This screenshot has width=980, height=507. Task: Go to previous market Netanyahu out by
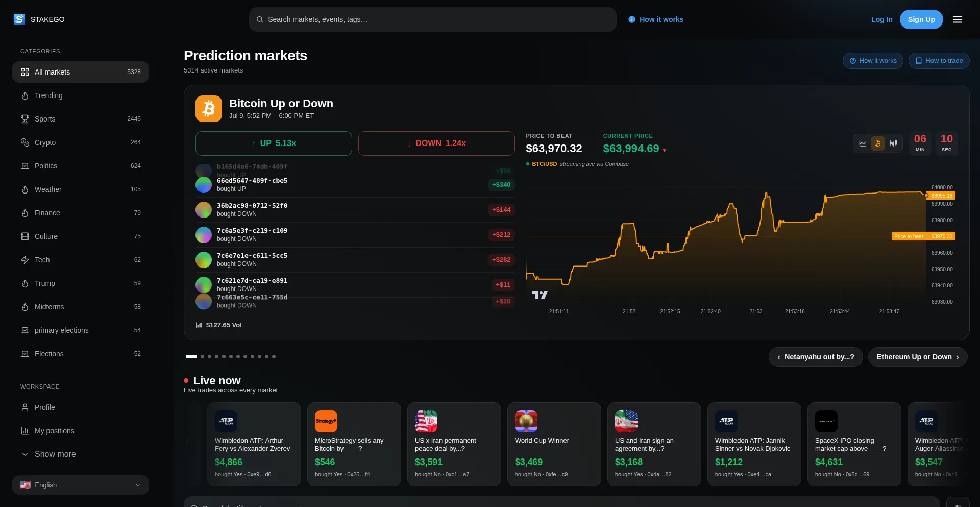[816, 357]
